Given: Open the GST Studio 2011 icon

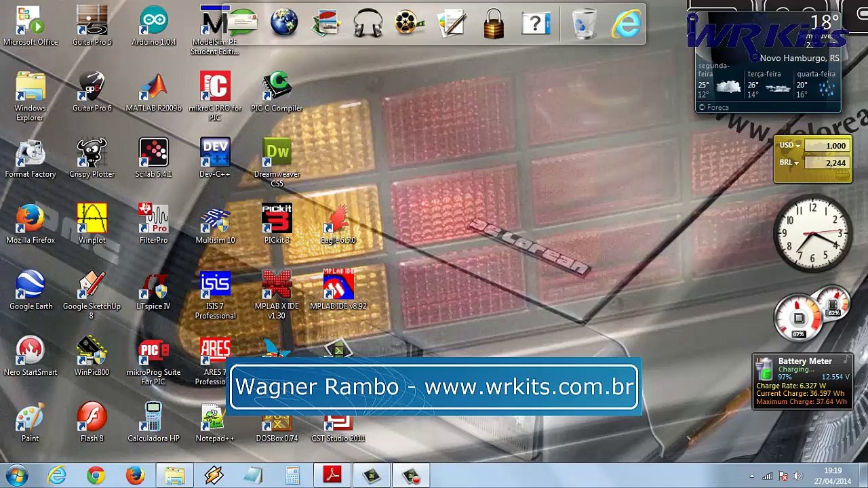Looking at the screenshot, I should click(x=338, y=427).
